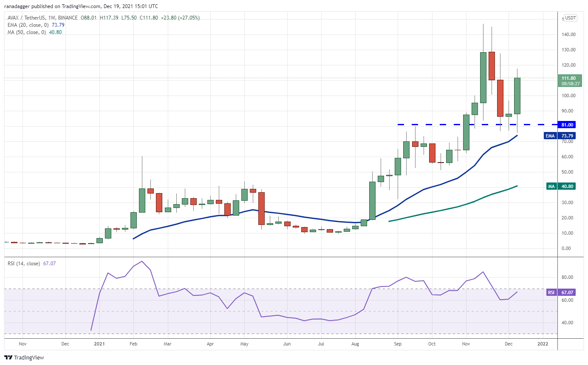Select the USDT currency label on price axis
This screenshot has width=588, height=365.
pos(571,18)
